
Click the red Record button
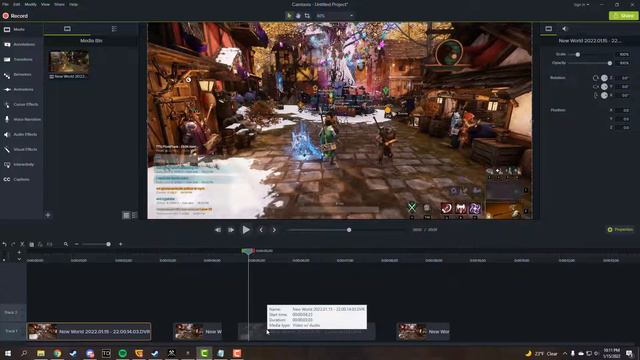click(x=15, y=16)
